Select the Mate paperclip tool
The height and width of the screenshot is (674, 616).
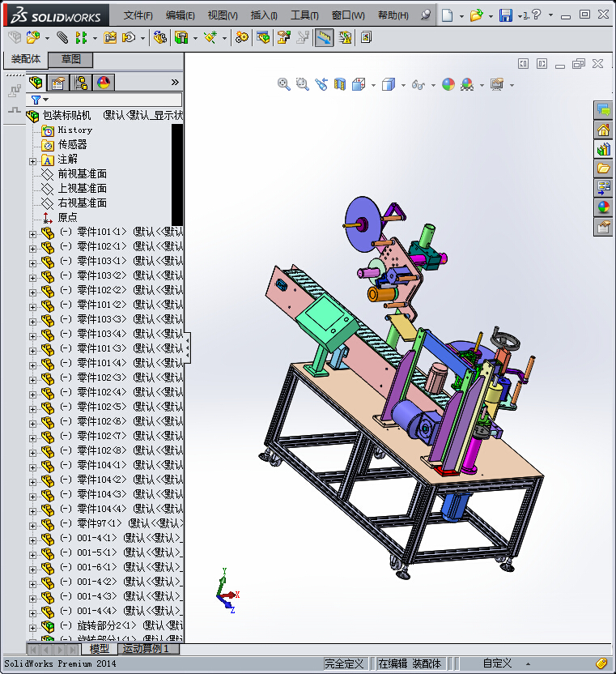click(62, 37)
